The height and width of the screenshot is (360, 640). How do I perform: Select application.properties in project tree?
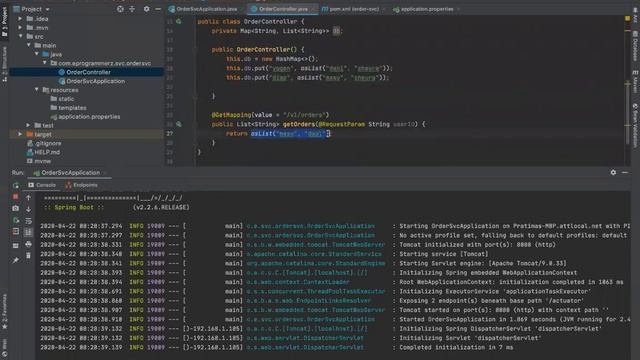tap(89, 117)
